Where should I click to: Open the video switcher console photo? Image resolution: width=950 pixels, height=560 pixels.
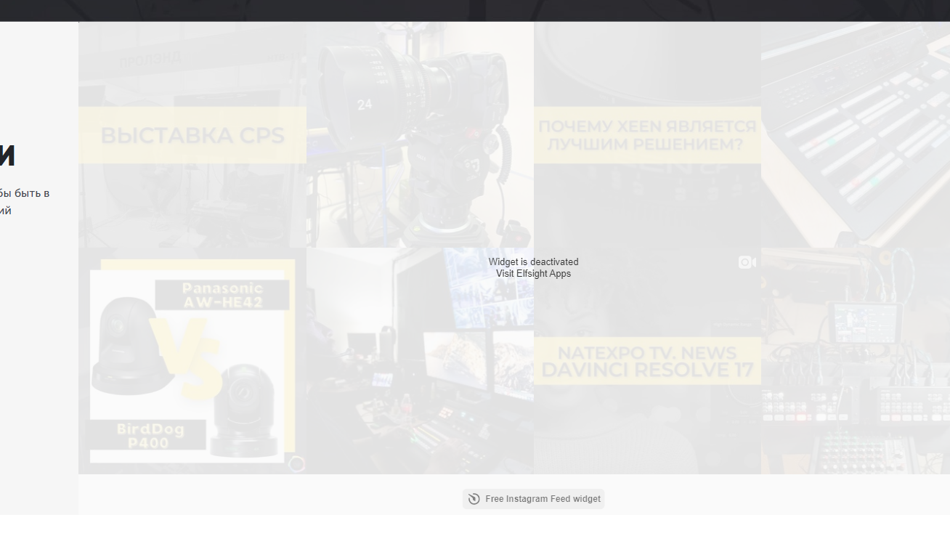(x=856, y=135)
